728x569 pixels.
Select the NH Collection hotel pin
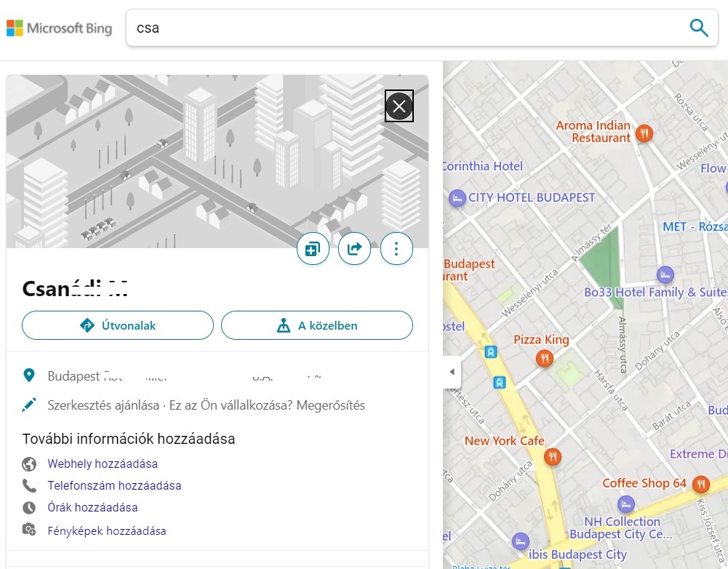click(x=626, y=504)
